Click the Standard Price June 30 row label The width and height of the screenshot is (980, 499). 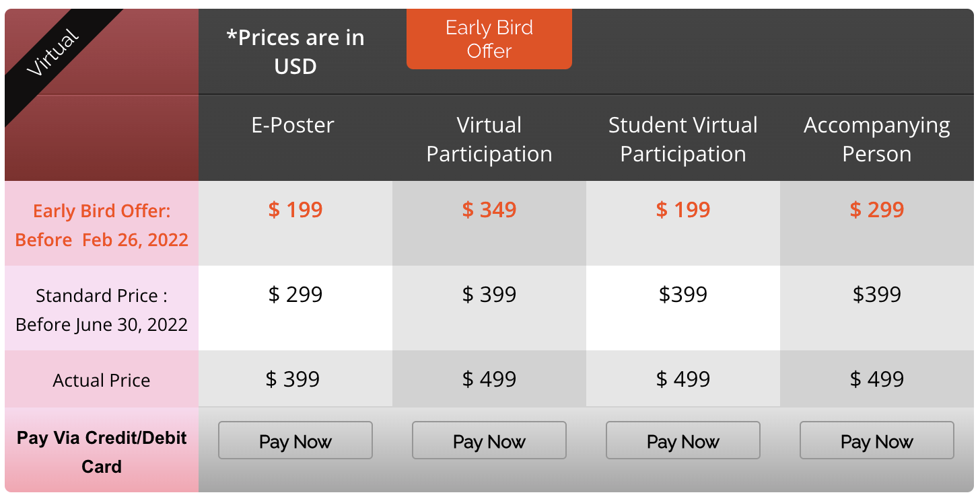pos(102,310)
